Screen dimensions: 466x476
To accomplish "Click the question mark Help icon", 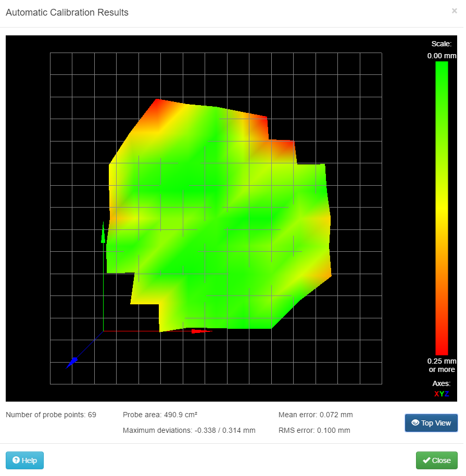I will pos(16,460).
